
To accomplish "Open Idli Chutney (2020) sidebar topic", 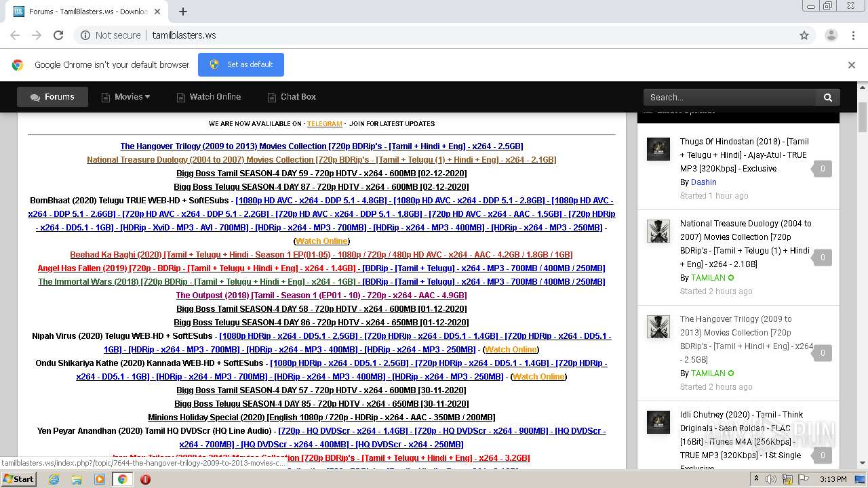I will (742, 441).
